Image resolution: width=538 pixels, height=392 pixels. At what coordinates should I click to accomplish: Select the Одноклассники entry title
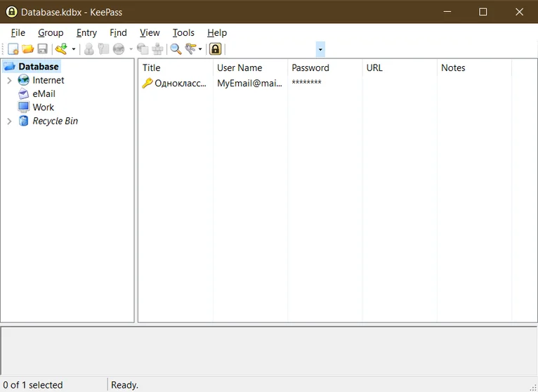181,84
